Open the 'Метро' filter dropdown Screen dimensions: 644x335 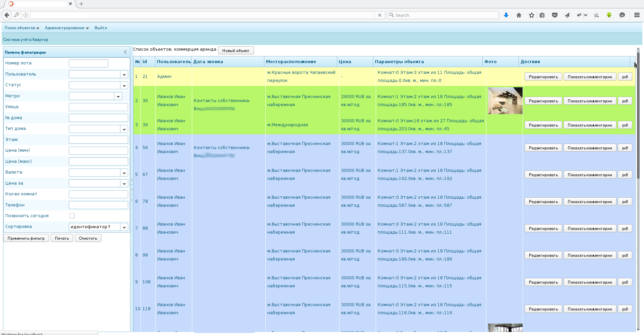(x=118, y=96)
